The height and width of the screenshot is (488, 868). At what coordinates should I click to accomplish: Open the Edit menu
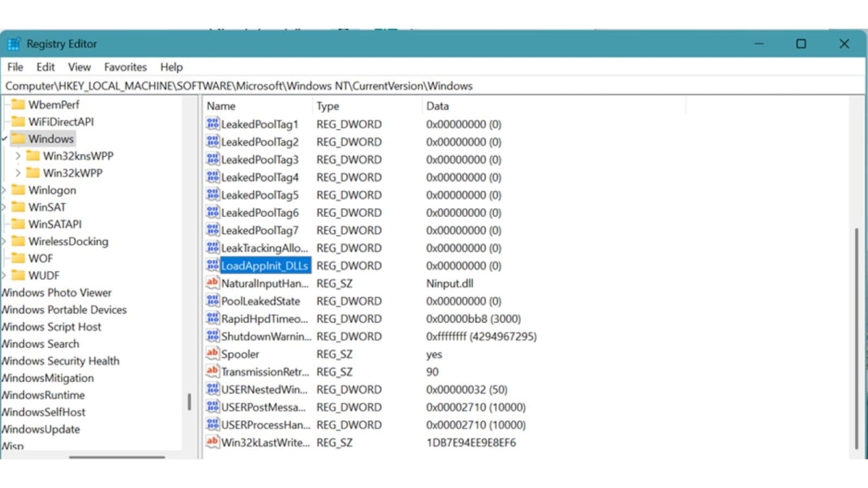pos(46,67)
